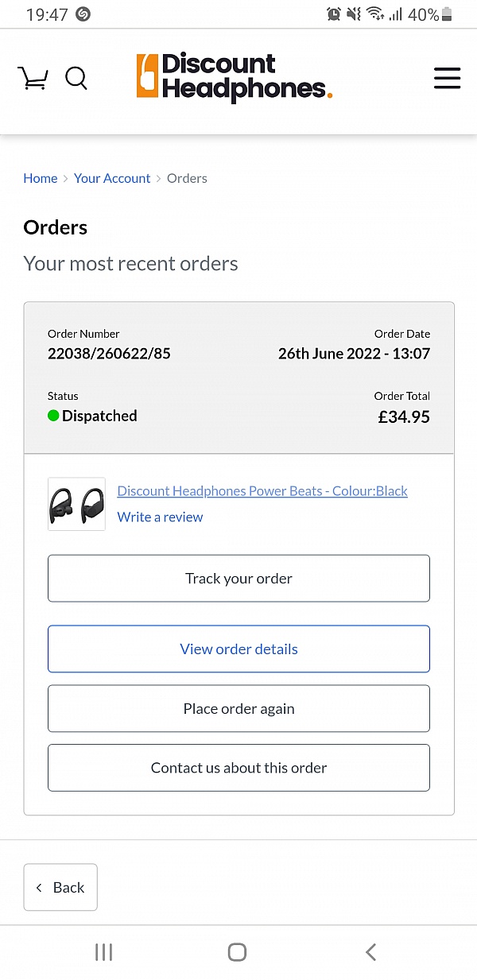Tap the Discount Headphones logo
Viewport: 477px width, 980px height.
click(x=235, y=78)
